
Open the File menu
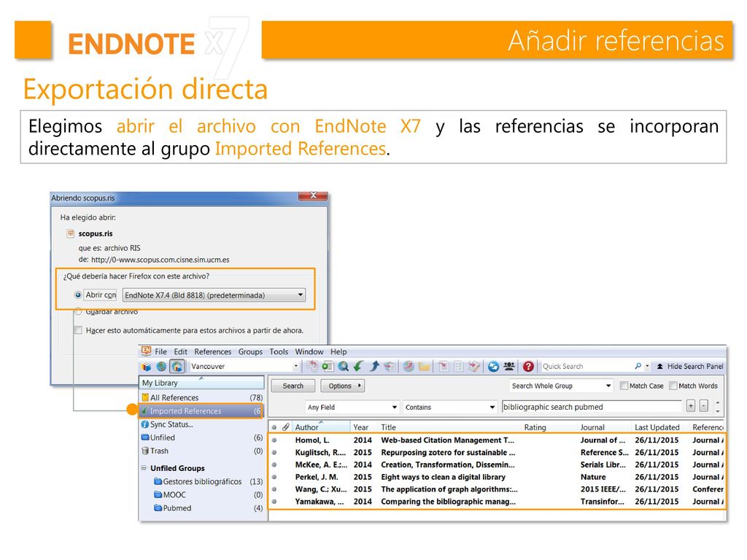(161, 351)
